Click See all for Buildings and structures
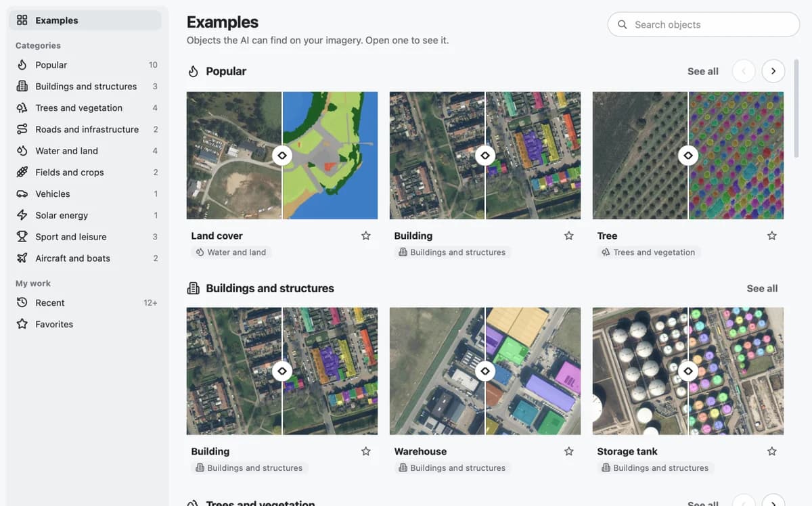Image resolution: width=812 pixels, height=506 pixels. [763, 288]
